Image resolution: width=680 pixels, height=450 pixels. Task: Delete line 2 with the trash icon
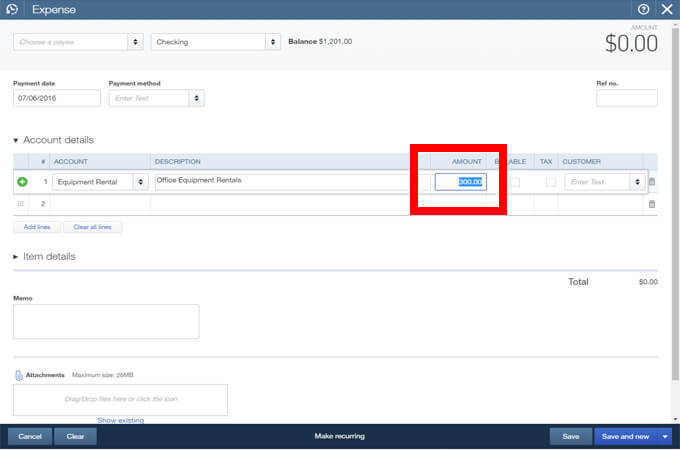coord(652,204)
